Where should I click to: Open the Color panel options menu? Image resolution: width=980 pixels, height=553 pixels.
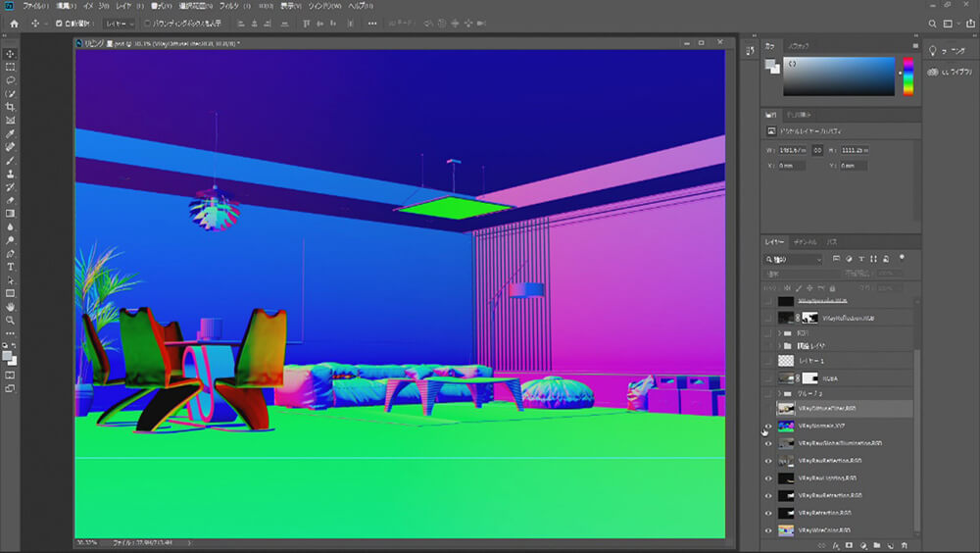[915, 46]
